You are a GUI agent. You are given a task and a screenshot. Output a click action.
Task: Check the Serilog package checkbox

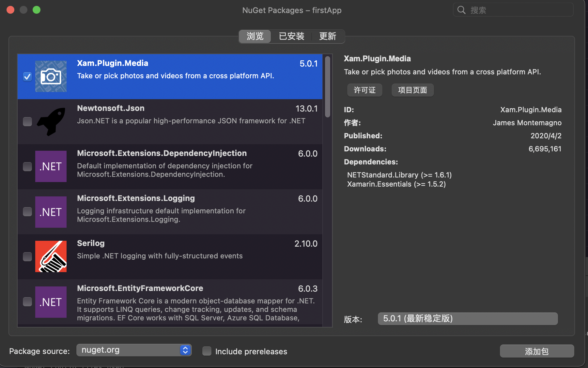coord(27,257)
